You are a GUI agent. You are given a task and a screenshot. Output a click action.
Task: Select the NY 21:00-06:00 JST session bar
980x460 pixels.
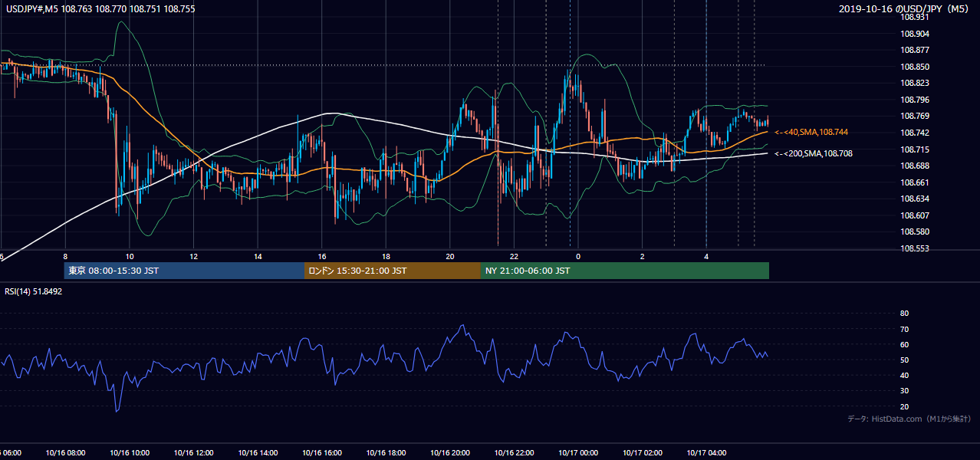click(x=625, y=271)
